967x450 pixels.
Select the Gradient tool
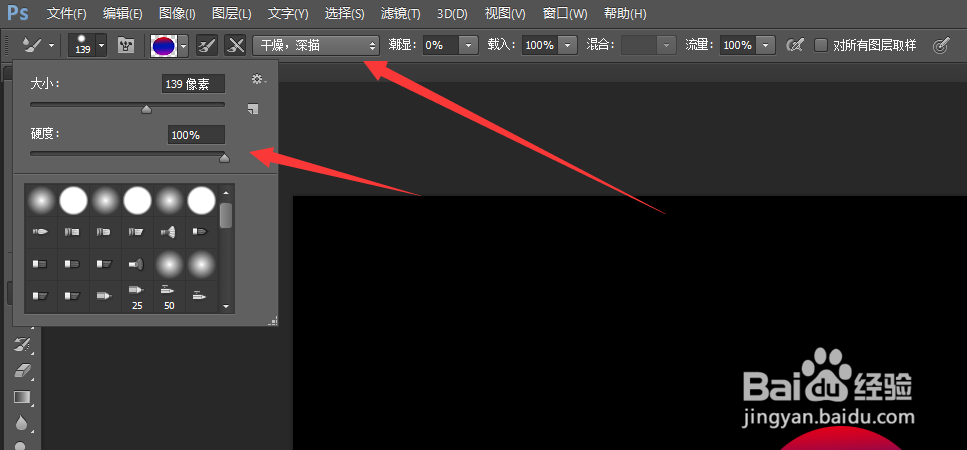tap(22, 397)
